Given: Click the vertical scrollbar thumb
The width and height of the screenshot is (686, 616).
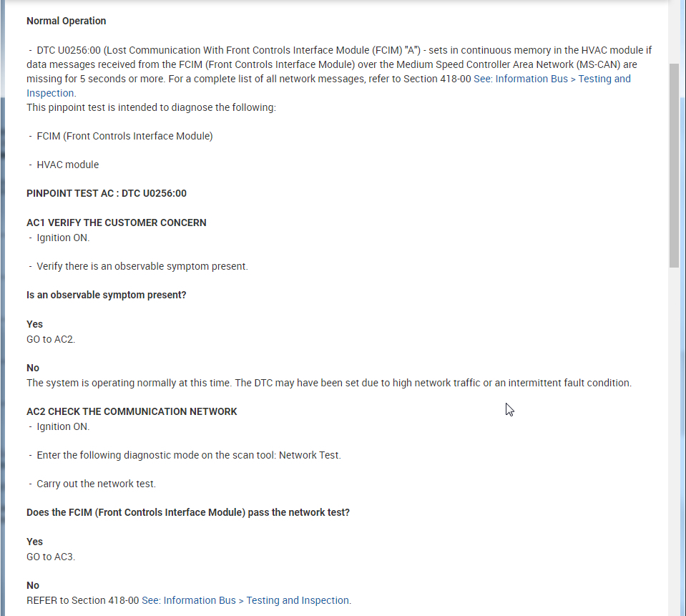Looking at the screenshot, I should click(x=674, y=165).
